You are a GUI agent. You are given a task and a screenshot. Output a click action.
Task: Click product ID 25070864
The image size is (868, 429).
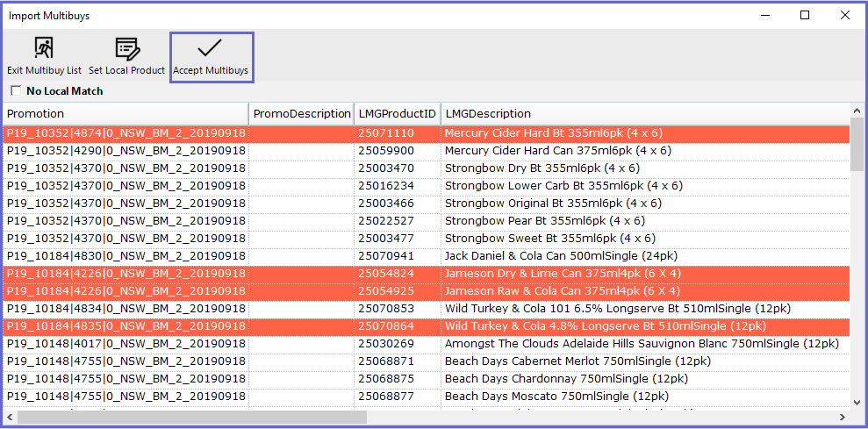pos(386,326)
